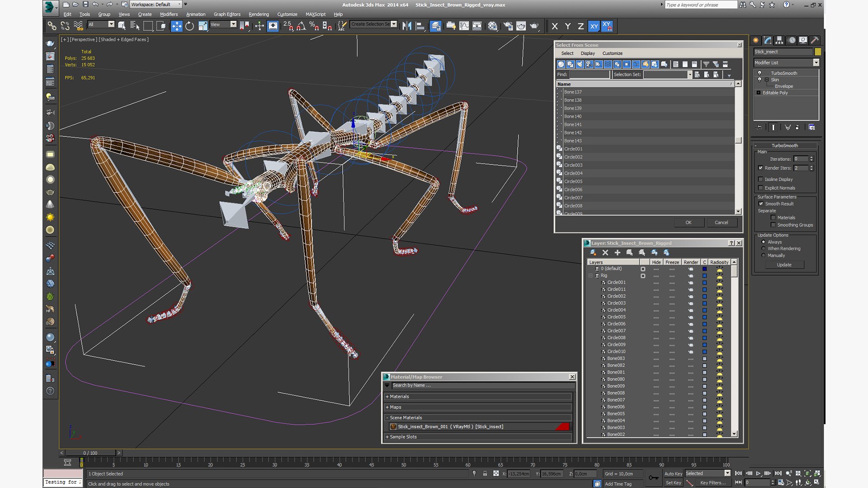Image resolution: width=868 pixels, height=488 pixels.
Task: Restrict to Z axis constraint
Action: click(x=580, y=26)
